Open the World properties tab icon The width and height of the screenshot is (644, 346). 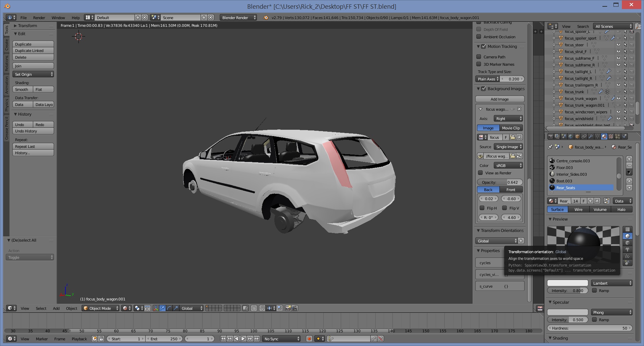point(571,136)
